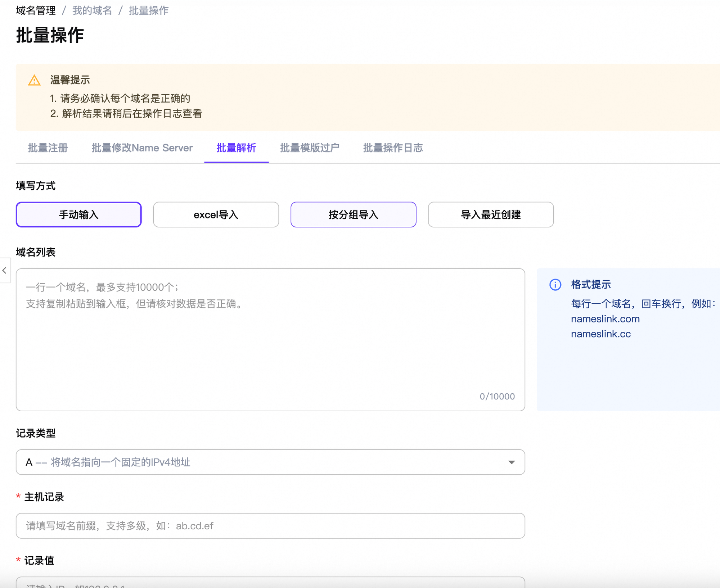Click the example domain nameslink.cc
This screenshot has width=720, height=588.
tap(601, 334)
